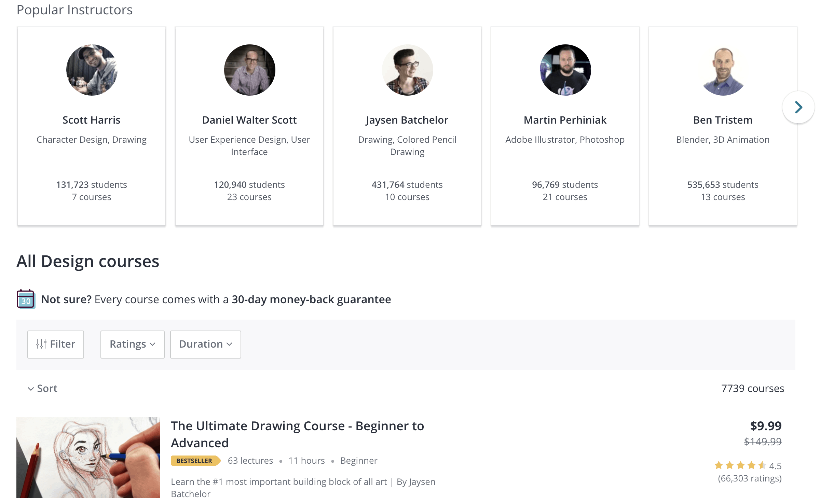This screenshot has height=504, width=820.
Task: Click the right arrow navigation icon
Action: tap(798, 107)
